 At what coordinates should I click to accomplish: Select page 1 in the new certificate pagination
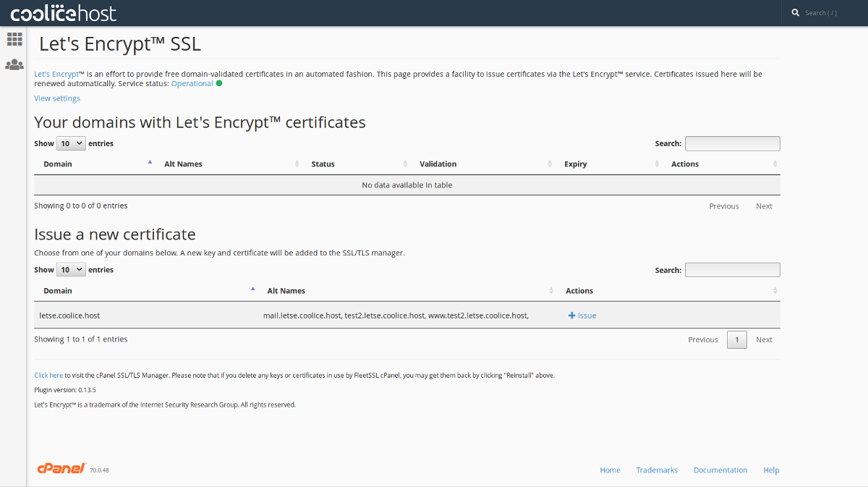pyautogui.click(x=737, y=339)
